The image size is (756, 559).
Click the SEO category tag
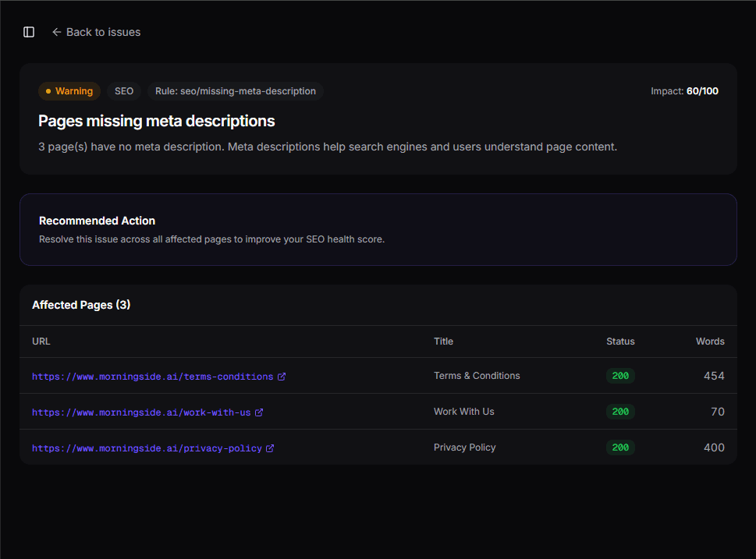[124, 91]
